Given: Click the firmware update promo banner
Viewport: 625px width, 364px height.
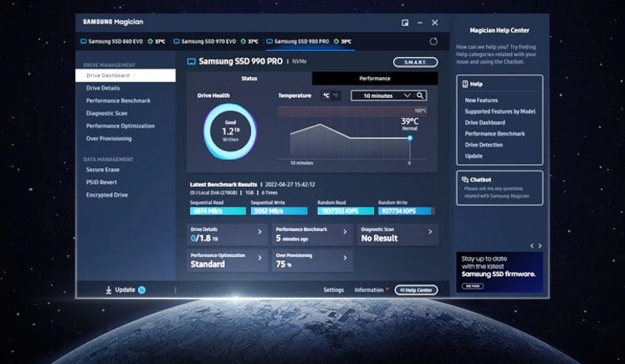Looking at the screenshot, I should click(x=499, y=272).
